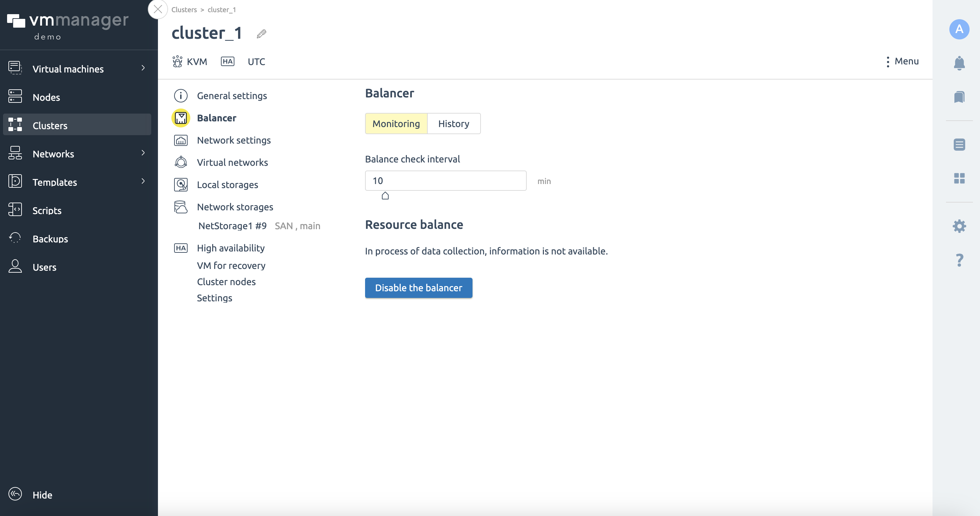The width and height of the screenshot is (980, 516).
Task: Click the cluster_1 breadcrumb text
Action: [222, 9]
